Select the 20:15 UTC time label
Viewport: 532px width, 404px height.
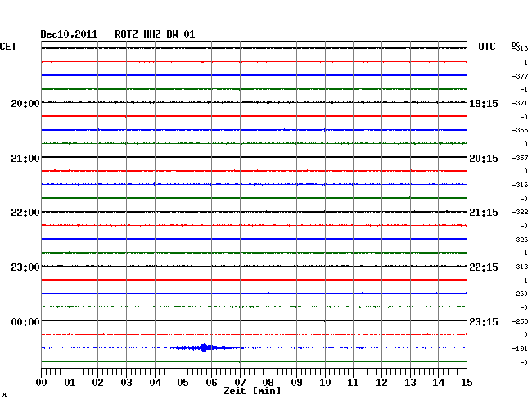pyautogui.click(x=484, y=159)
